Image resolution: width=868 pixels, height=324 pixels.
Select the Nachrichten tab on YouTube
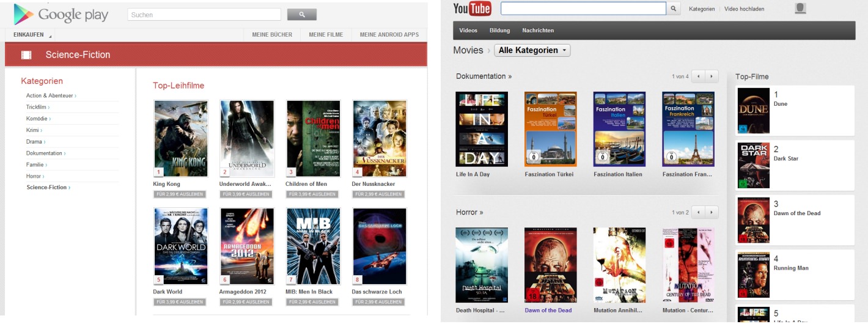click(x=538, y=31)
